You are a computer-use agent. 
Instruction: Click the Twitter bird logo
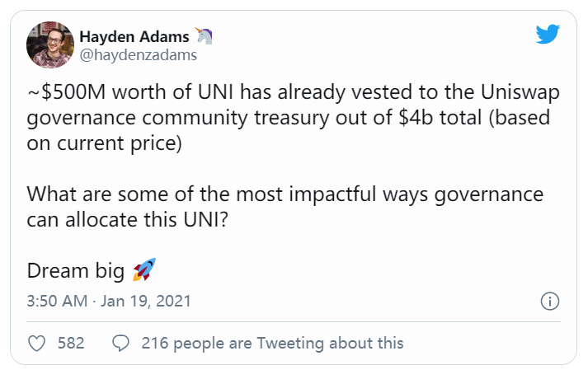(548, 35)
